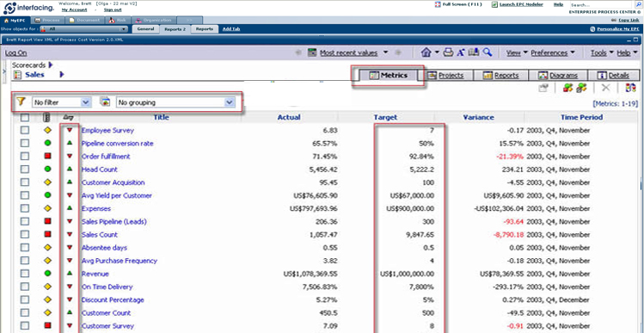
Task: Click the Interfacing logo
Action: (x=28, y=8)
